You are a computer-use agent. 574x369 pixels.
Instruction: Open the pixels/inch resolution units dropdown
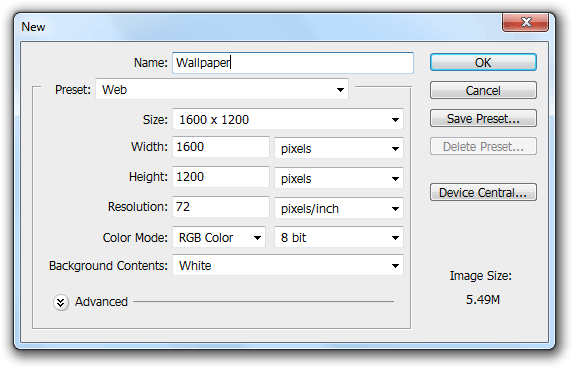click(x=339, y=208)
